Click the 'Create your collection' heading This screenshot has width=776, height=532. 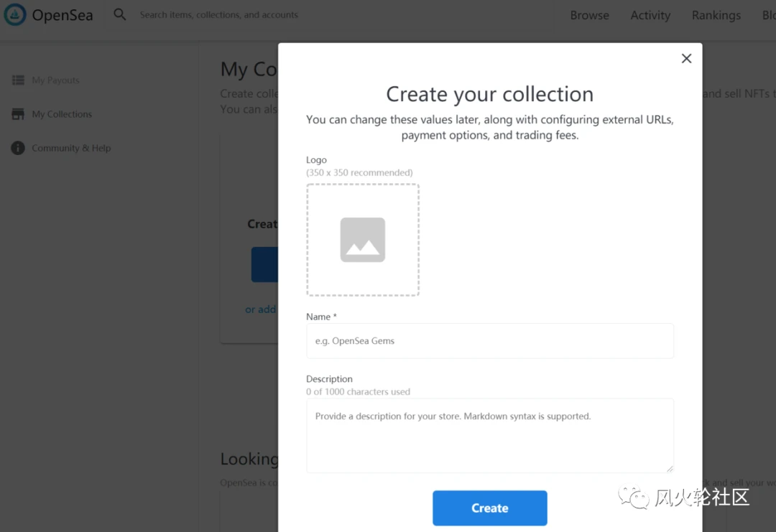(x=490, y=94)
